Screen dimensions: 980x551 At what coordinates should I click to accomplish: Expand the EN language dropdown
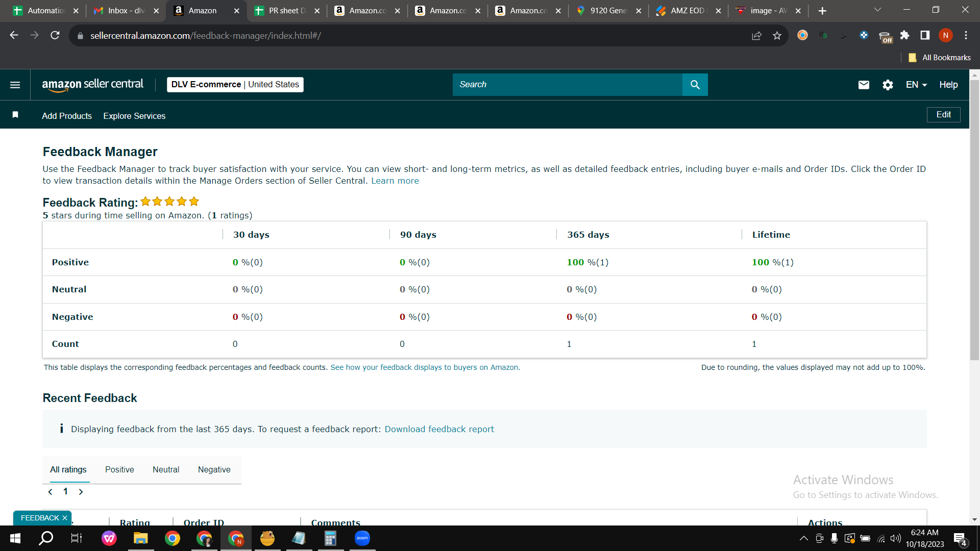tap(916, 85)
